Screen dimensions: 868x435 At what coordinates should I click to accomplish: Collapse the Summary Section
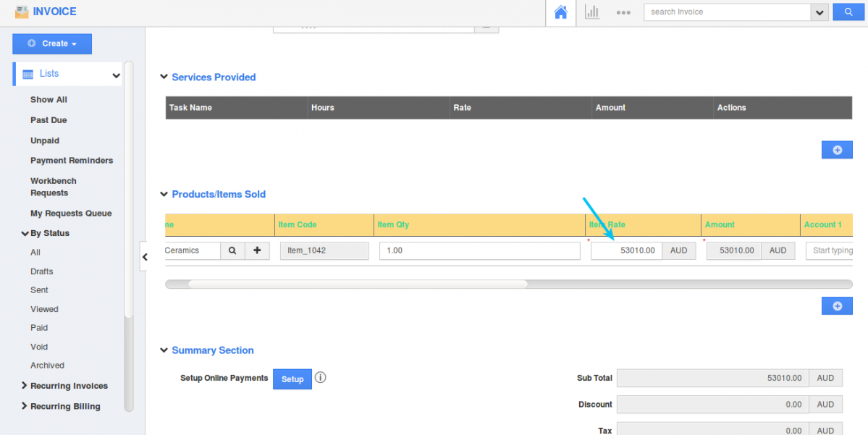pyautogui.click(x=164, y=350)
